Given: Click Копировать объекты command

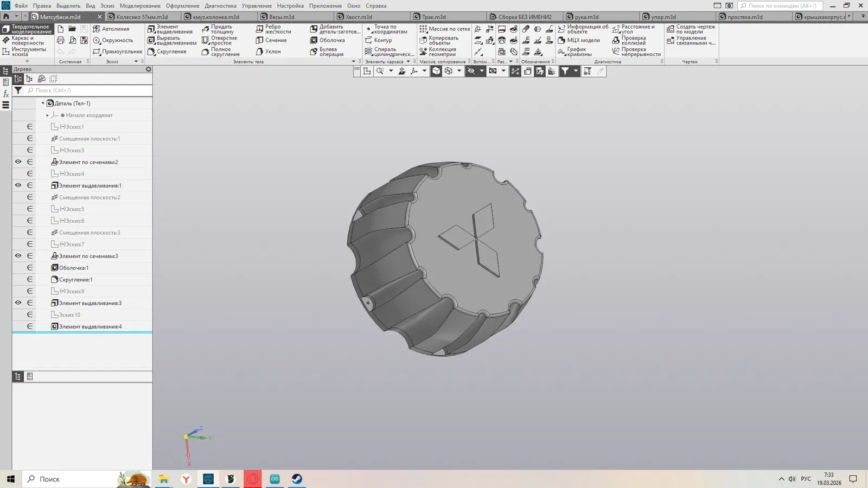Looking at the screenshot, I should click(439, 41).
